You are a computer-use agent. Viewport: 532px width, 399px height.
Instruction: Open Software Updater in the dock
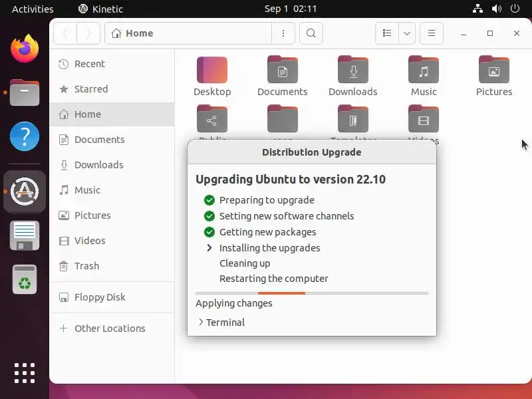click(x=25, y=192)
